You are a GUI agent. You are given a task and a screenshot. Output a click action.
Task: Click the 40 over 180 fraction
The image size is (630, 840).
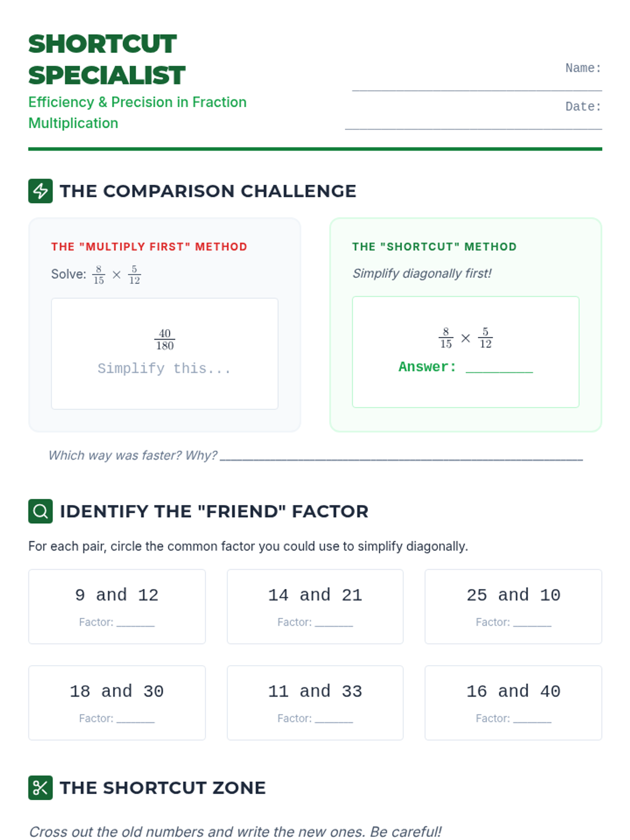click(x=165, y=340)
